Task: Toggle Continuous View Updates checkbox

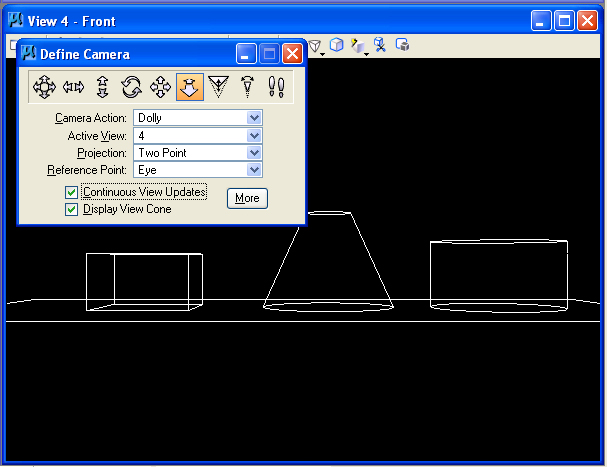Action: click(71, 192)
